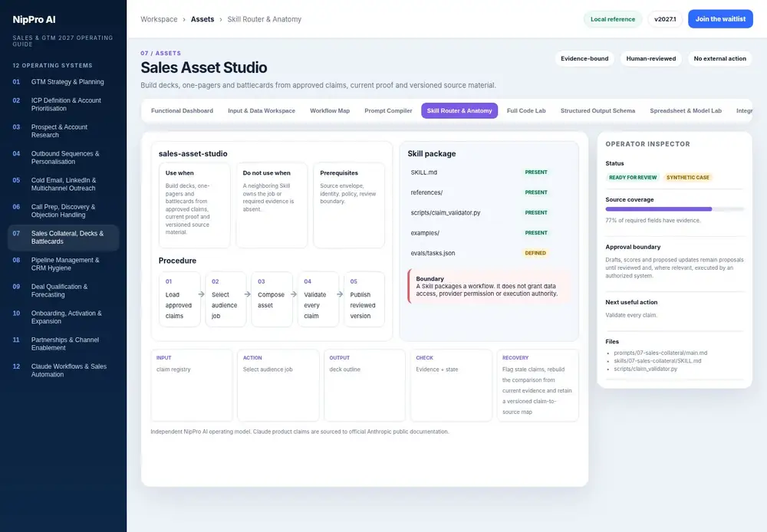Screen dimensions: 767x532
Task: Open Prospect & Account Research section
Action: pos(63,130)
